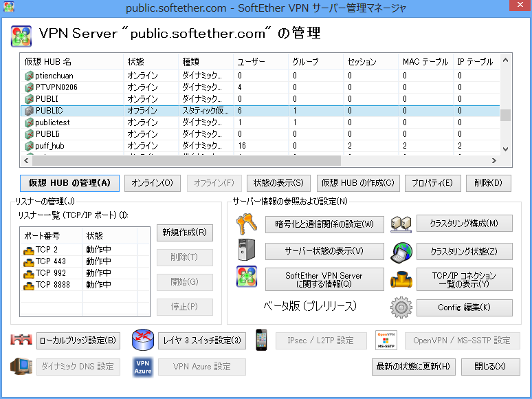
Task: Open SoftEther VPN Server に関する情報(Q)
Action: [x=324, y=279]
